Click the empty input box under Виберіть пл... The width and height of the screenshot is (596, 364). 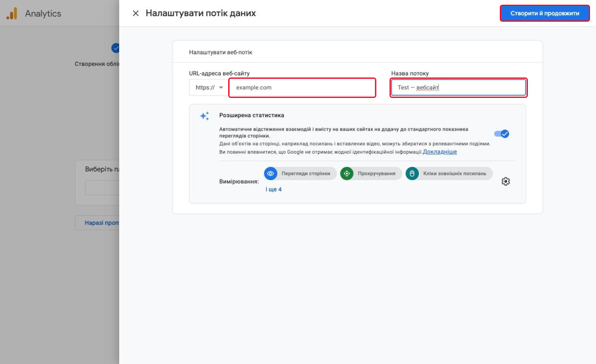click(x=102, y=187)
